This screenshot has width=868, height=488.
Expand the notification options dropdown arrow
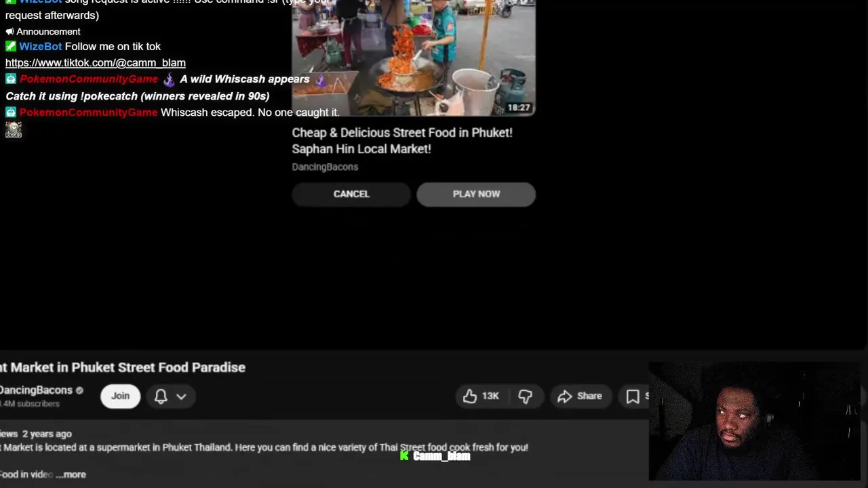[181, 396]
